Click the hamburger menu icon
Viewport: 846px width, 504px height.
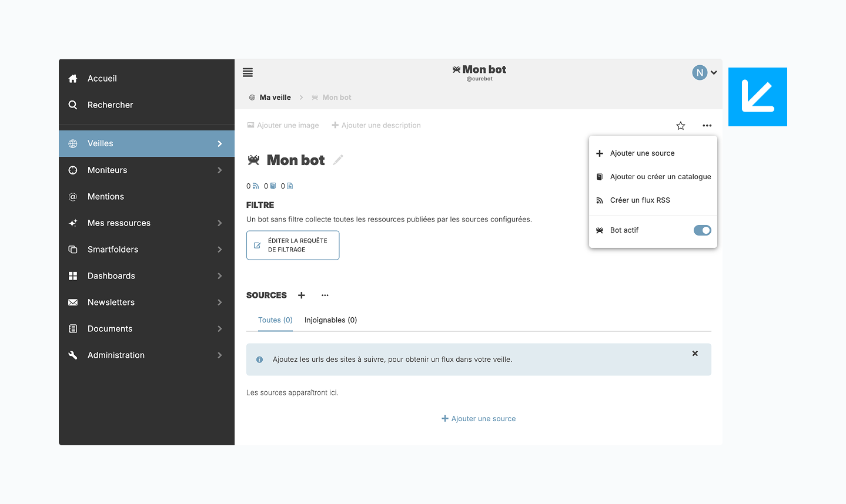click(x=248, y=72)
